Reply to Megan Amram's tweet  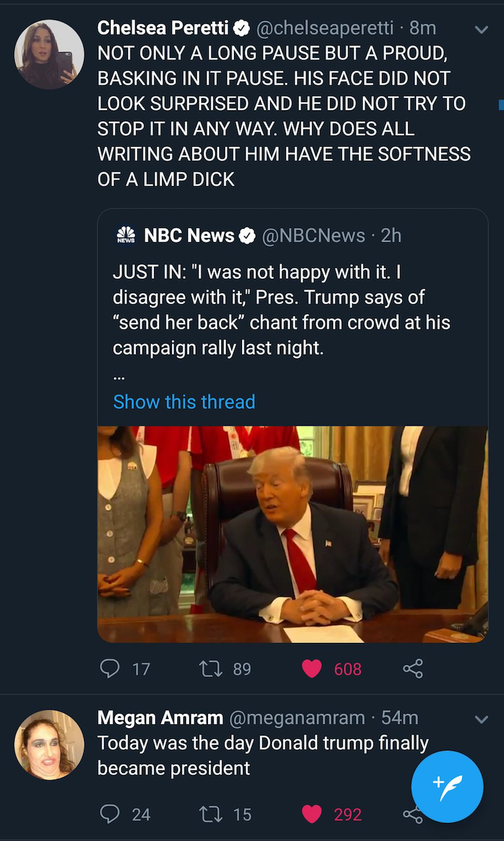(109, 814)
